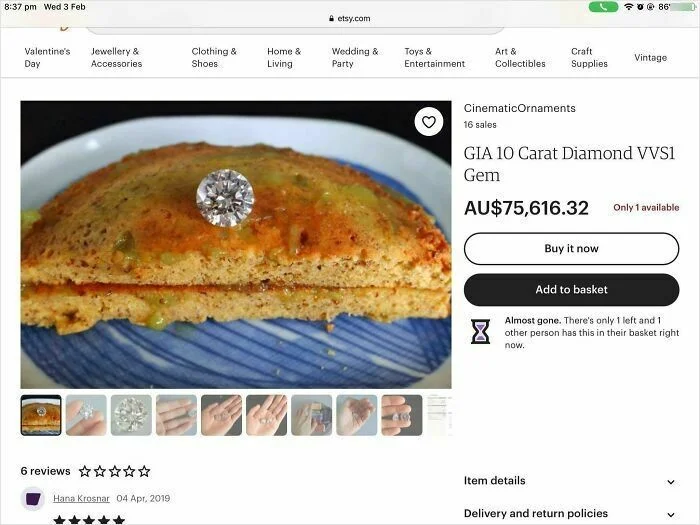Tap the etsy.com address bar
The height and width of the screenshot is (525, 700).
coord(349,18)
